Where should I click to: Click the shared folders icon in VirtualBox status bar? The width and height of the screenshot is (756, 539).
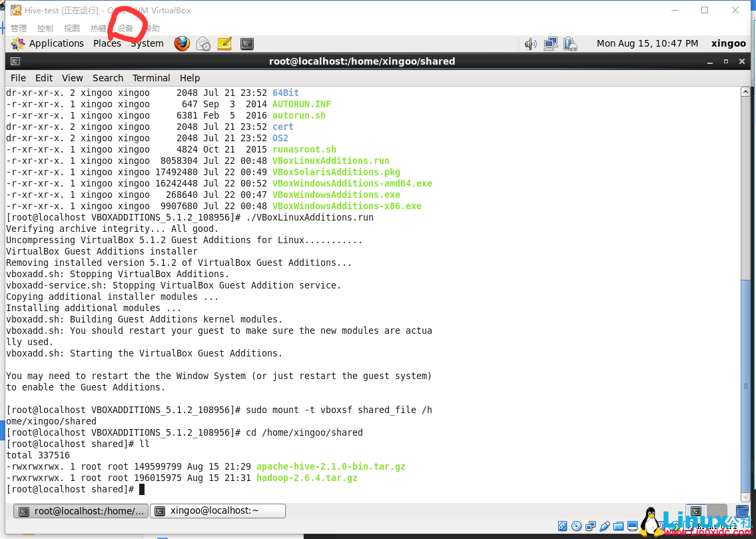(619, 526)
